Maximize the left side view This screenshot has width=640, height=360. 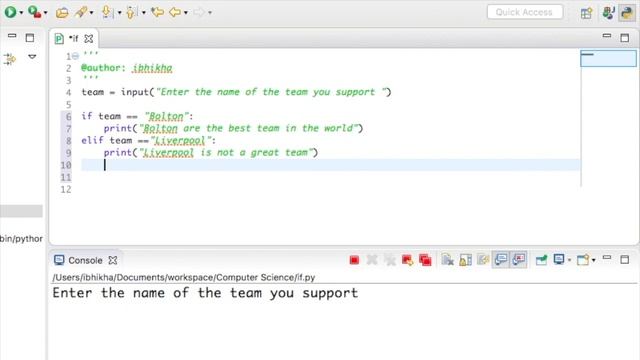point(30,38)
